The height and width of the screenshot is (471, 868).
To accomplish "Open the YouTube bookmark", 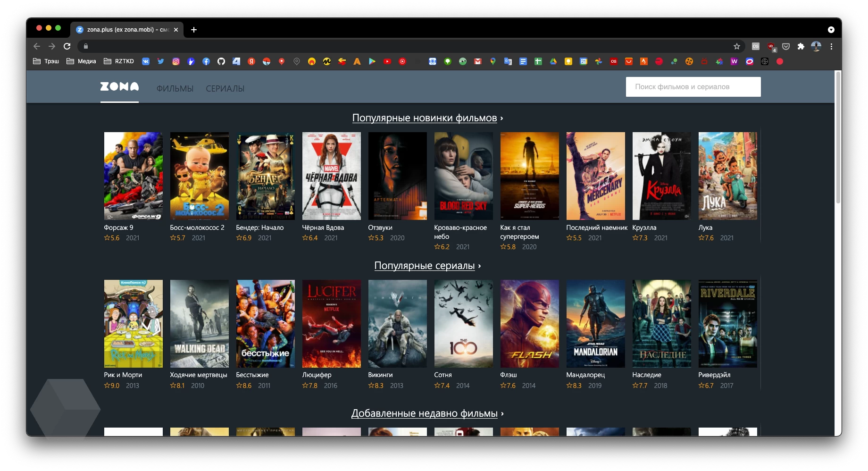I will (387, 61).
